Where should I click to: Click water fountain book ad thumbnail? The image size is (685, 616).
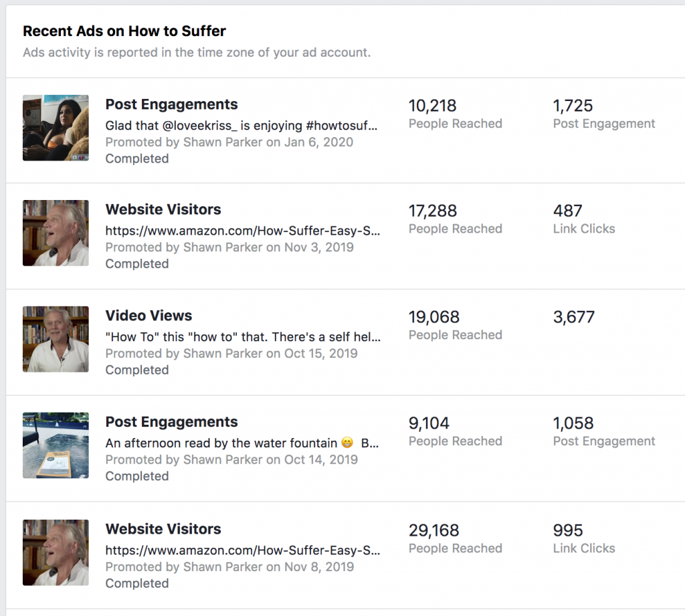(x=56, y=445)
